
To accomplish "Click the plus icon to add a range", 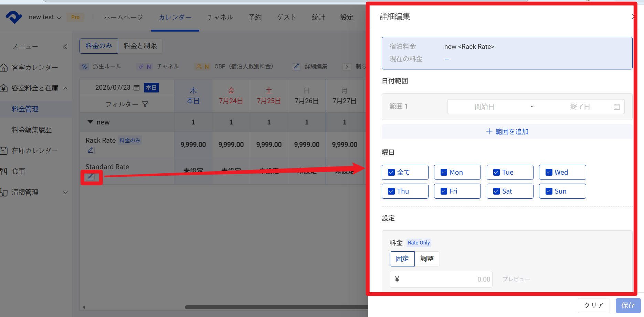I will (489, 131).
